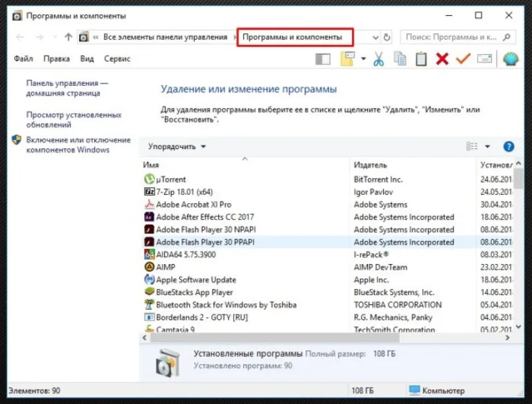Click the AIDA64 program icon

(149, 254)
